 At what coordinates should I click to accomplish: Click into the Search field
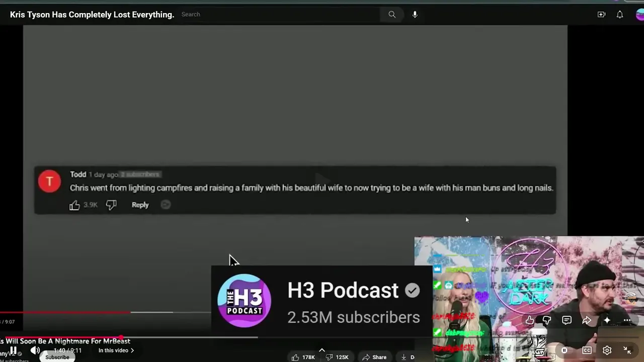click(x=279, y=15)
